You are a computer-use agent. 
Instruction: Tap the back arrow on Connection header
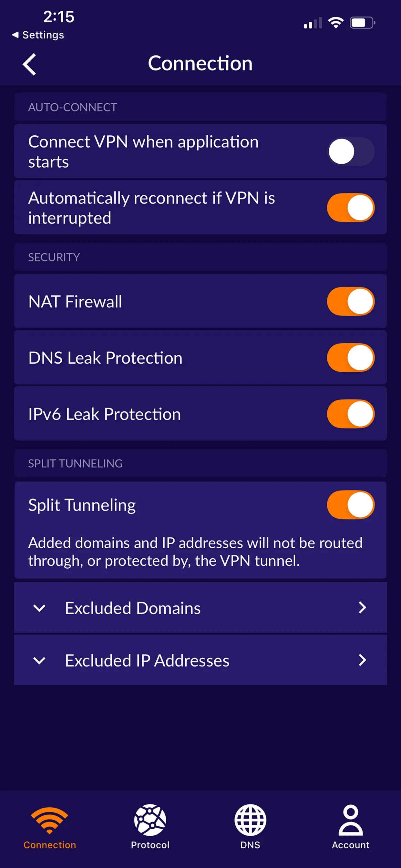(30, 64)
